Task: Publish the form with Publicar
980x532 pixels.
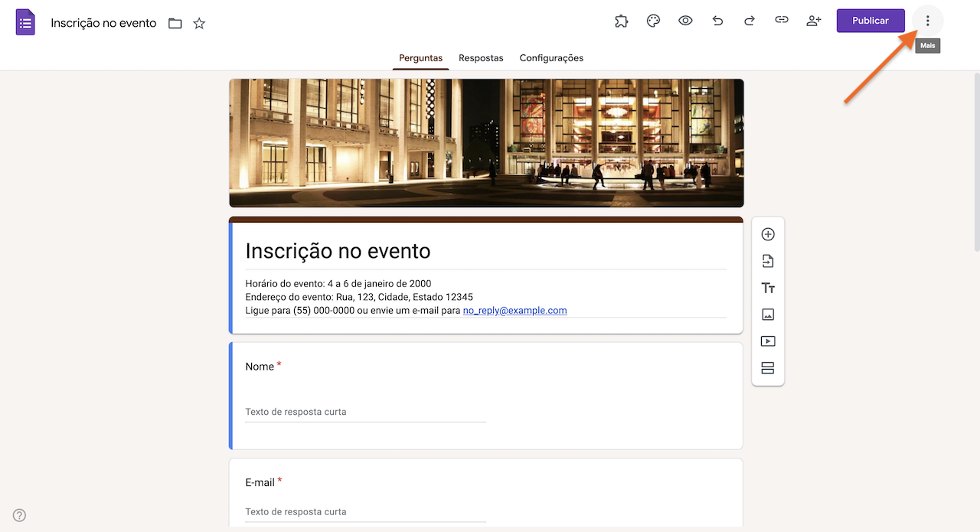Action: (x=871, y=21)
